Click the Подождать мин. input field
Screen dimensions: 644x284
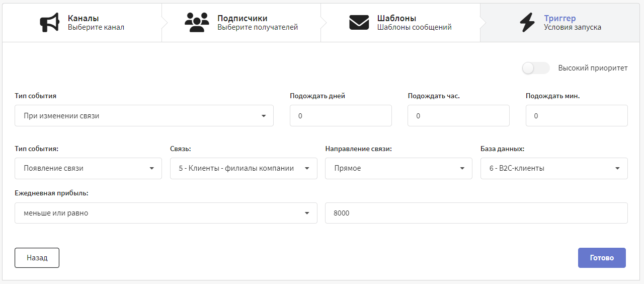[x=577, y=116]
